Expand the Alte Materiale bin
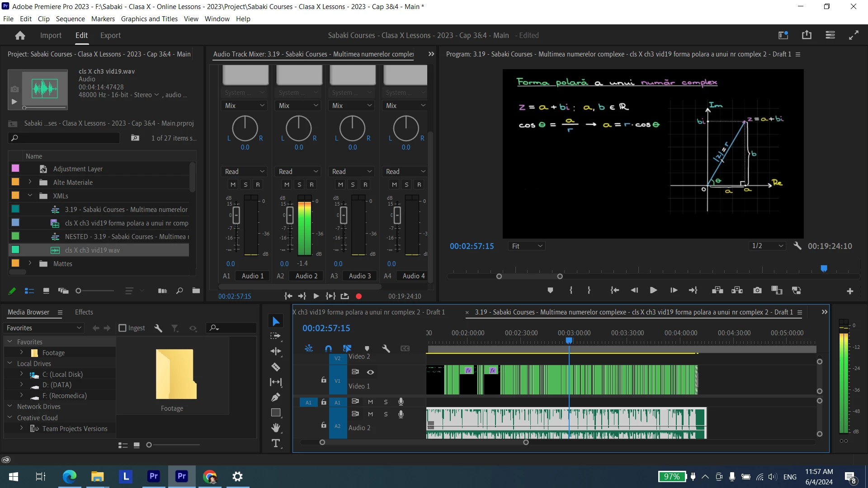This screenshot has width=868, height=488. point(30,182)
